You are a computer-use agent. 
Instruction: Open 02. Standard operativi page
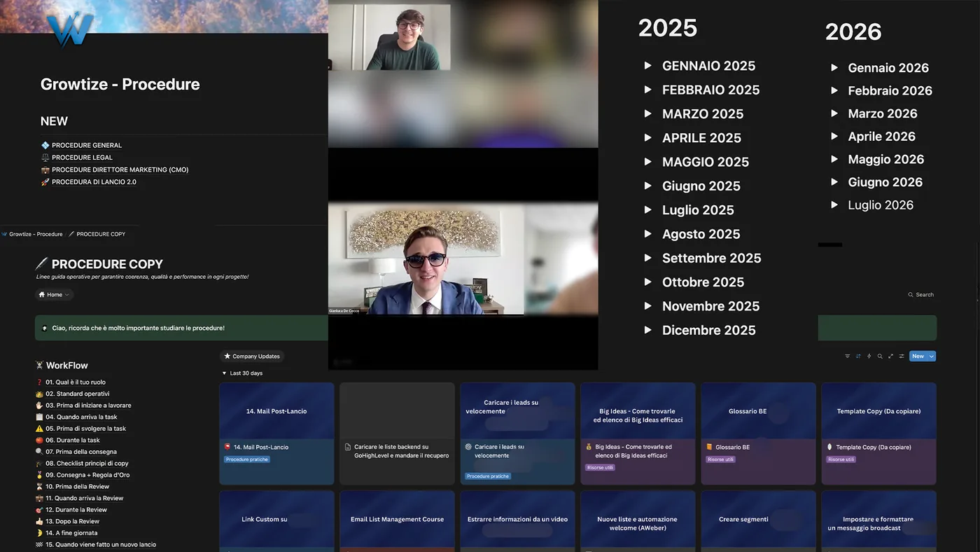coord(72,394)
